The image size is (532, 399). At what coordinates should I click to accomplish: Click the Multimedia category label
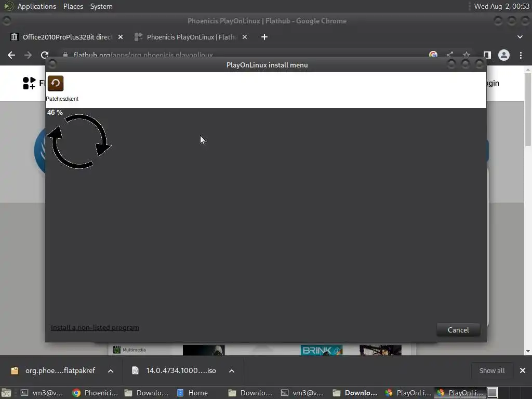134,350
